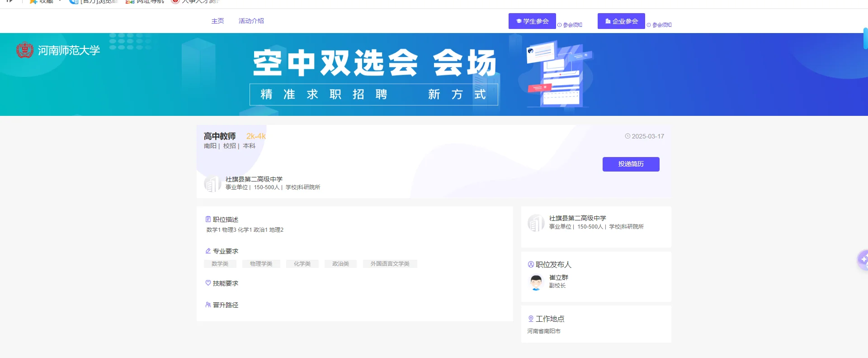Click the 副校长 title text
The image size is (868, 358).
point(557,286)
